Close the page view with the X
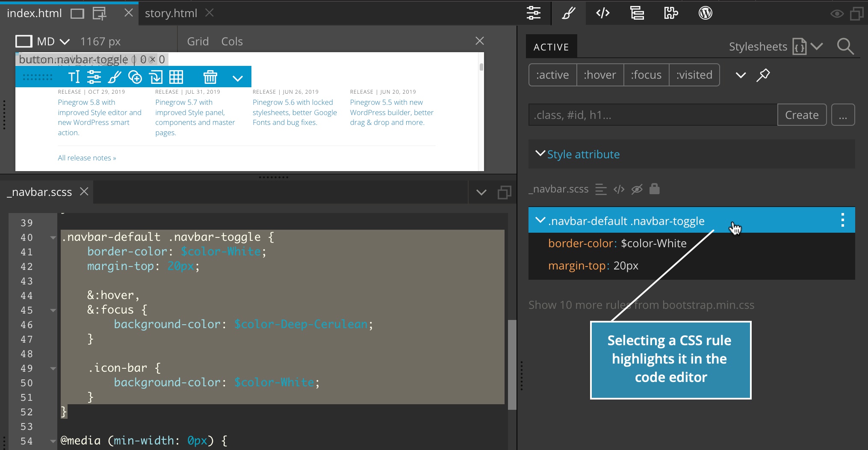Viewport: 868px width, 450px height. [480, 41]
